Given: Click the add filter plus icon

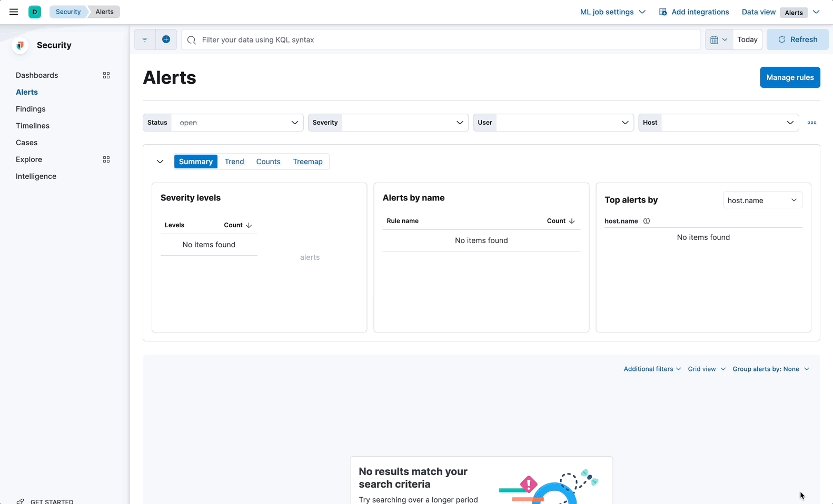Looking at the screenshot, I should point(166,39).
